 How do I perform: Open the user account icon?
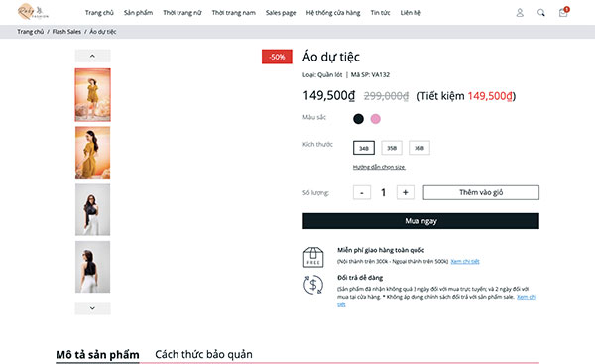520,13
